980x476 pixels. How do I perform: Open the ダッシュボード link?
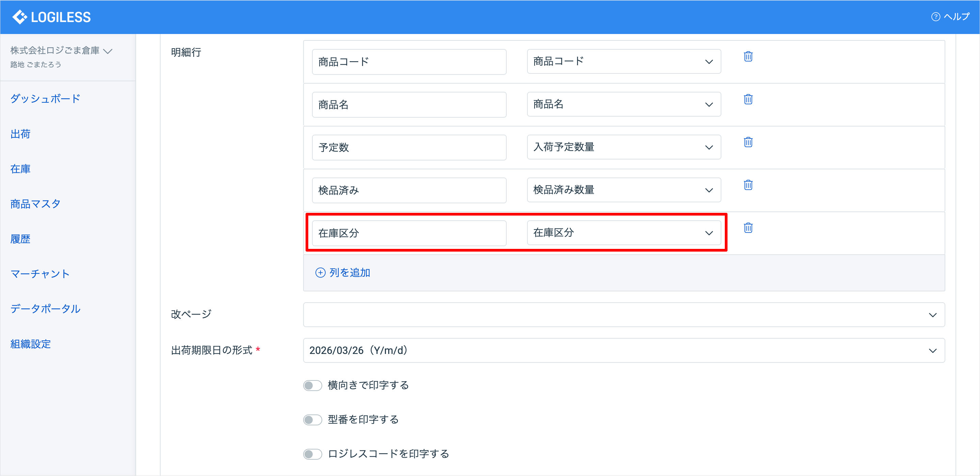tap(45, 99)
